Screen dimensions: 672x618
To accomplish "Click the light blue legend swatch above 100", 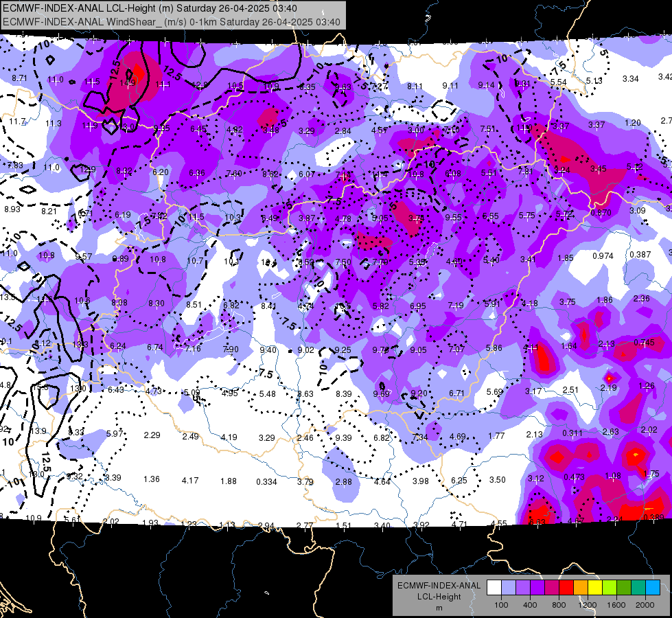I will pos(509,588).
